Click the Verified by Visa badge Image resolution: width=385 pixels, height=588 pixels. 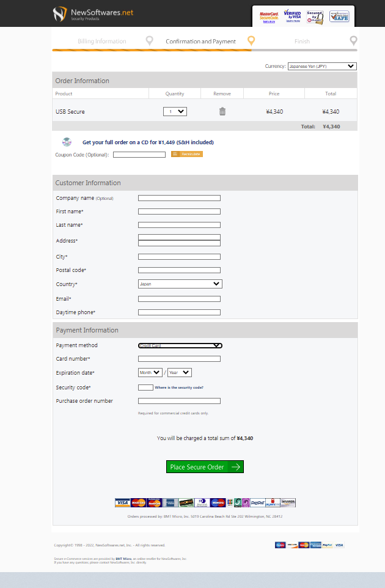[292, 17]
